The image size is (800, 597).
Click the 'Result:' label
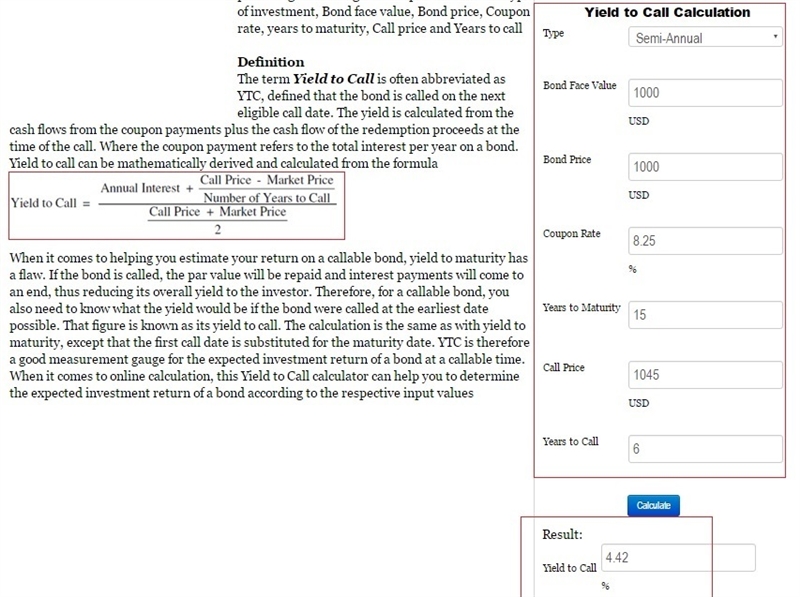562,534
